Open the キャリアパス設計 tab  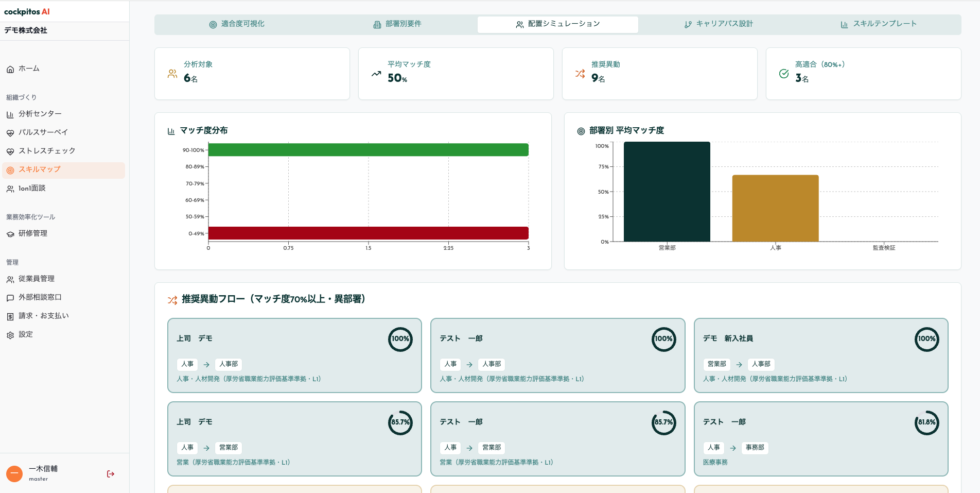(719, 24)
